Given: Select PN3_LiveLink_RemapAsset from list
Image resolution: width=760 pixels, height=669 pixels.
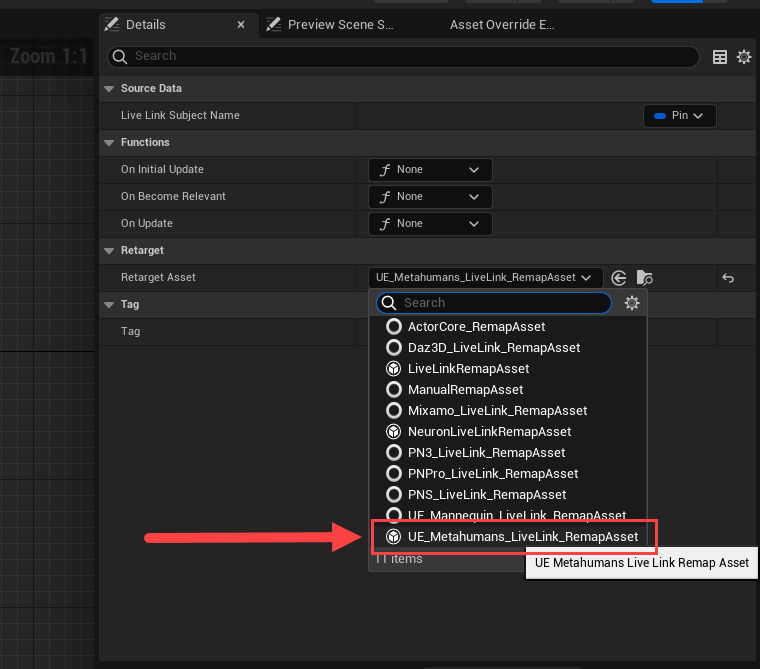Looking at the screenshot, I should point(508,453).
